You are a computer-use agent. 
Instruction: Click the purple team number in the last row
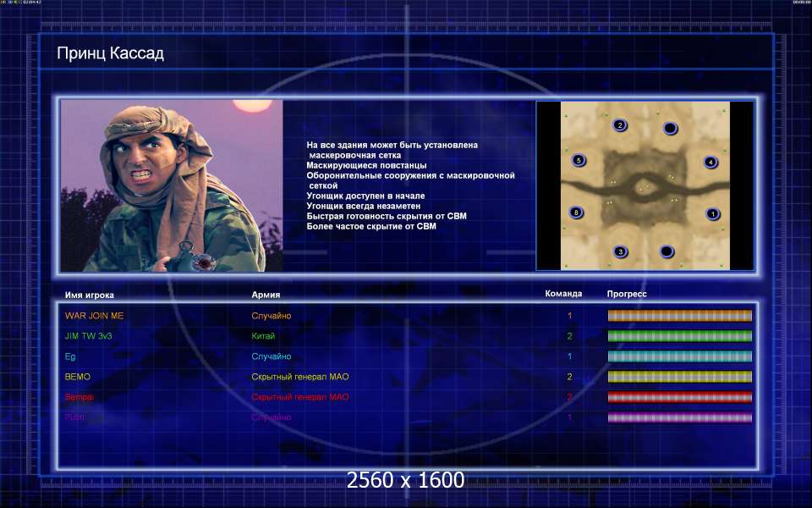point(569,417)
